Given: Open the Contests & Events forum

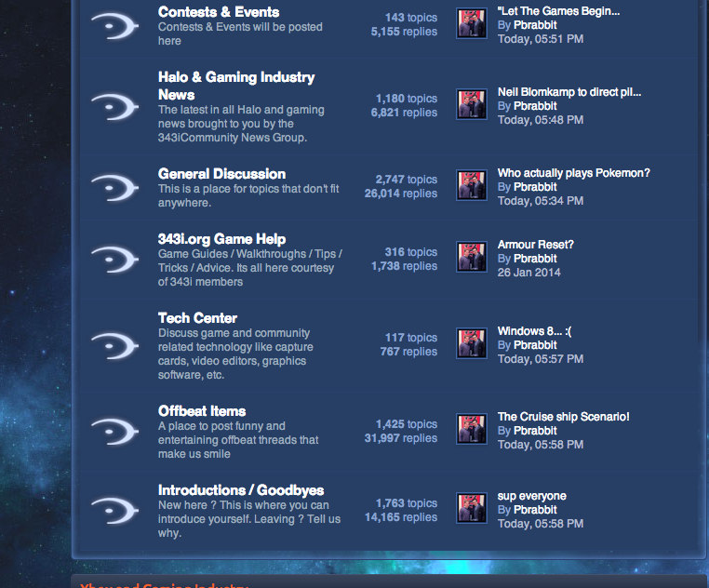Looking at the screenshot, I should pyautogui.click(x=219, y=12).
